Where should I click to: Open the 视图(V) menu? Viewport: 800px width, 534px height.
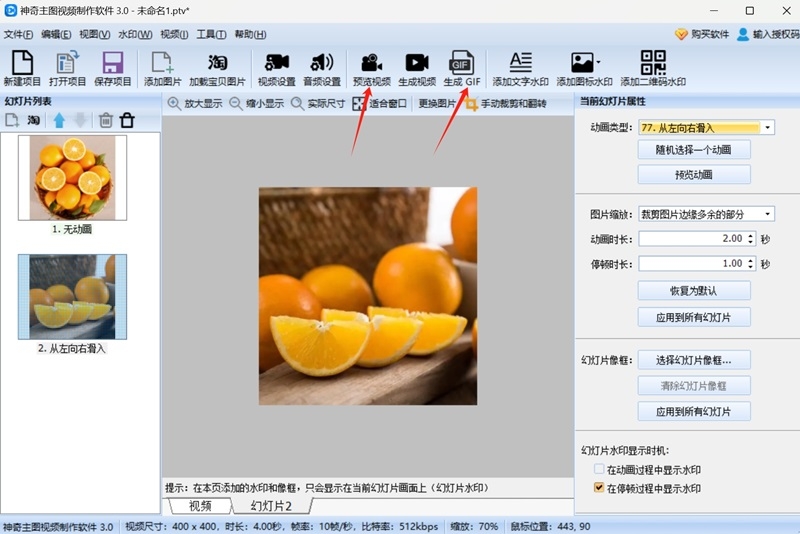tap(94, 34)
